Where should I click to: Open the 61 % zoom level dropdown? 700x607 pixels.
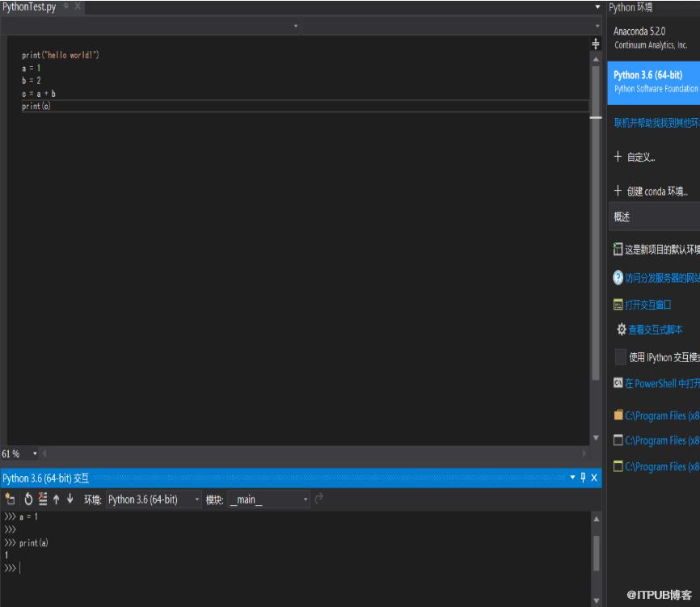(x=35, y=454)
